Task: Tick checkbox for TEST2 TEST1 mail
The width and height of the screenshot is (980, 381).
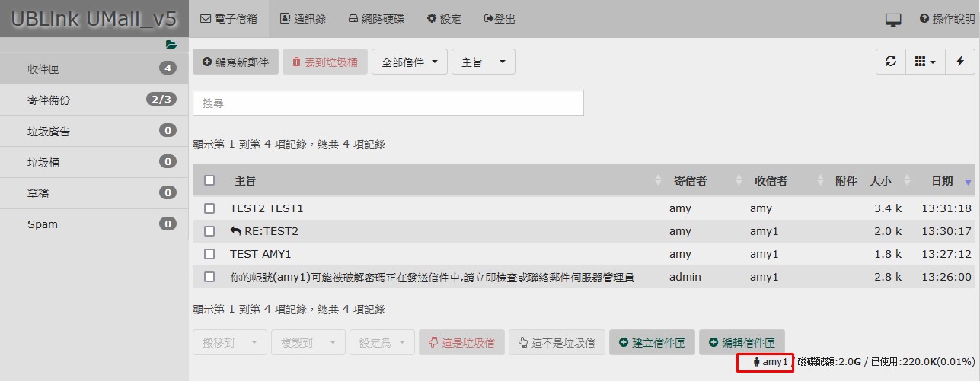Action: 209,208
